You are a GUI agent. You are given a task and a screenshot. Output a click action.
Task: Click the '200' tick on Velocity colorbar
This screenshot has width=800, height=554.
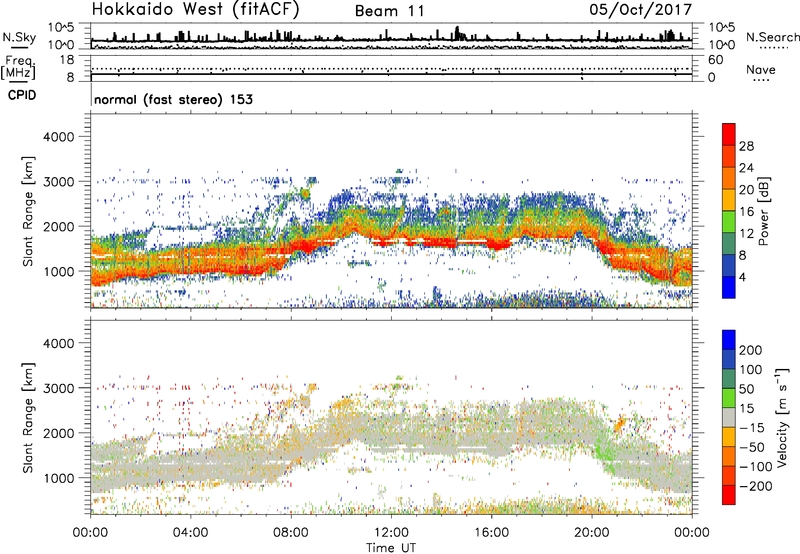(751, 350)
